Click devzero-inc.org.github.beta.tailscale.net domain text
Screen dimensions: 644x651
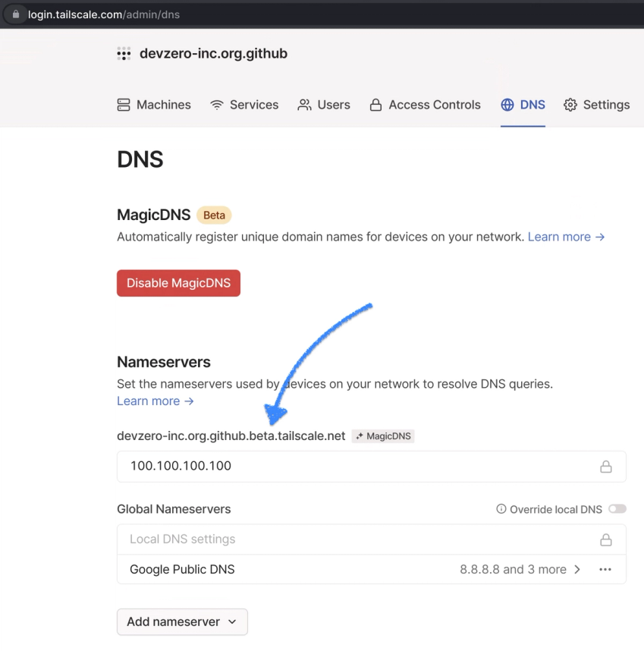click(231, 436)
